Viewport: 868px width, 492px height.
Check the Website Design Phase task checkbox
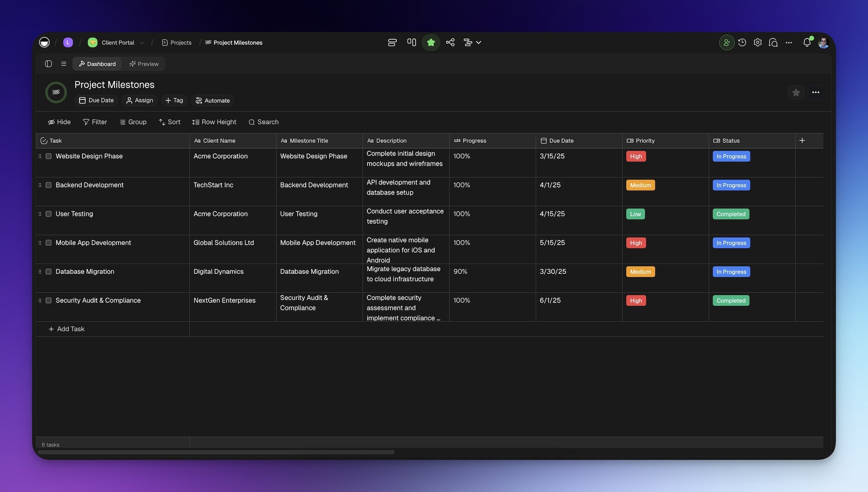pyautogui.click(x=49, y=156)
